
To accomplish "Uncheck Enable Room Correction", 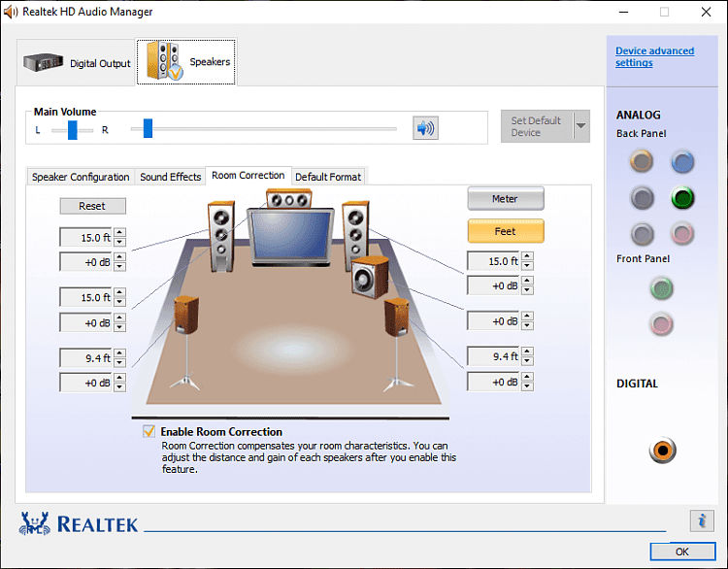I will (x=149, y=431).
